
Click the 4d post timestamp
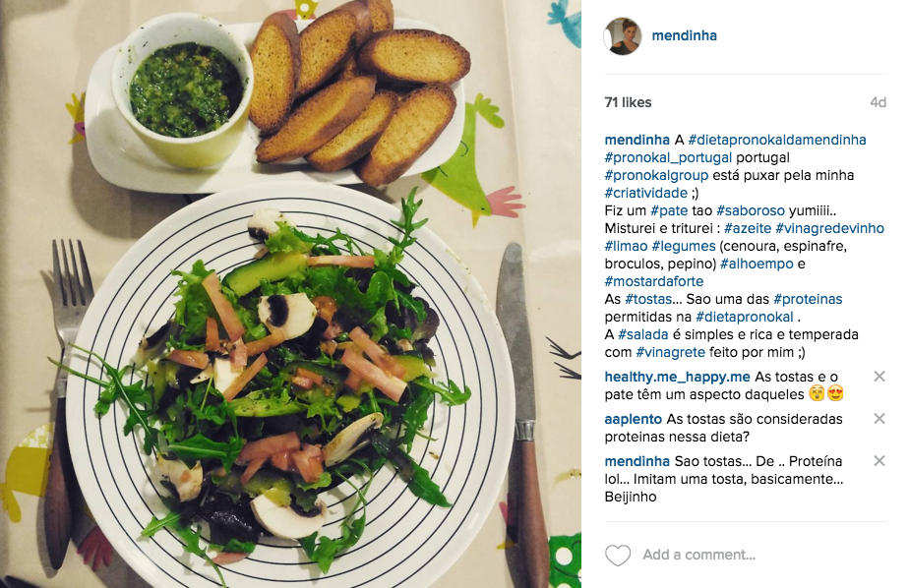click(878, 102)
